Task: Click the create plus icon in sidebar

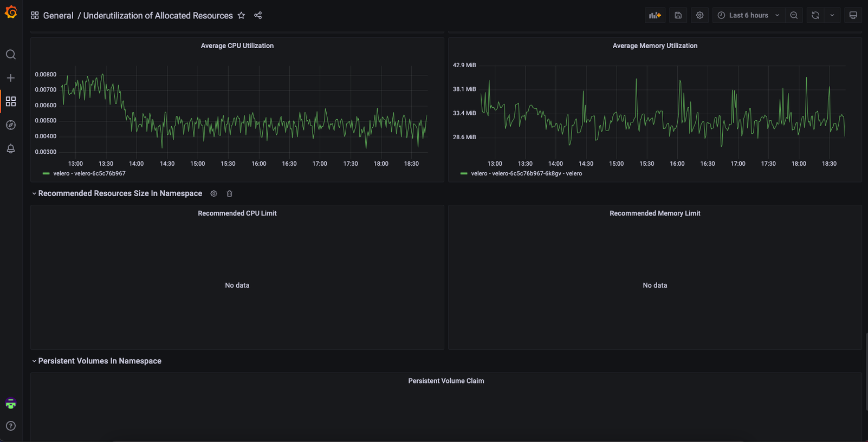Action: point(11,78)
